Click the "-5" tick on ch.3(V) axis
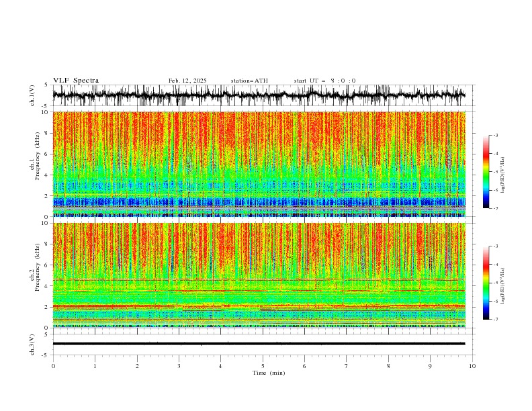Viewport: 532px width, 411px height. click(46, 355)
